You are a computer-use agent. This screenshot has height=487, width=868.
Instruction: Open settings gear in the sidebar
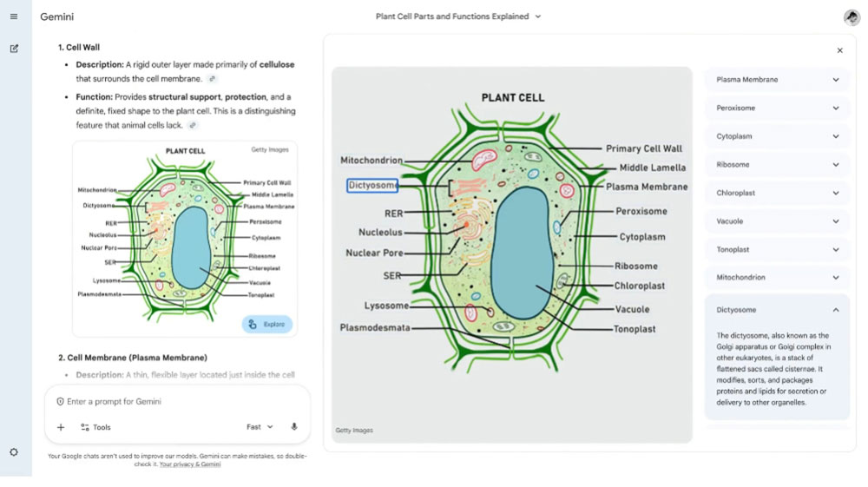pyautogui.click(x=14, y=452)
